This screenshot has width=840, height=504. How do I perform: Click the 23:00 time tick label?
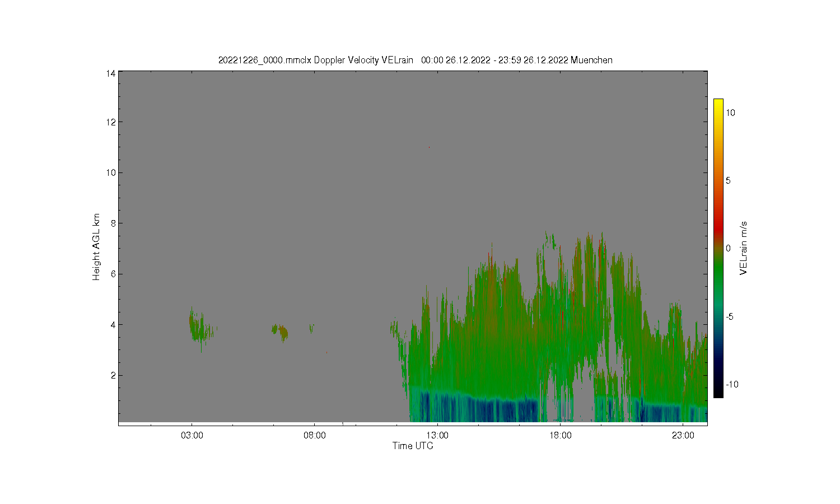coord(683,435)
